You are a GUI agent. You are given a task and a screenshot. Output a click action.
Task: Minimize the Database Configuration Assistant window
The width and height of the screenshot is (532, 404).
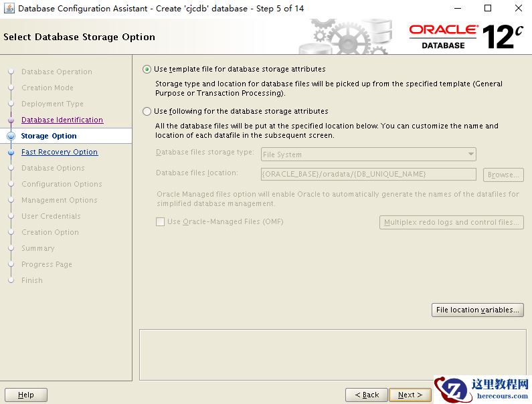pos(458,8)
